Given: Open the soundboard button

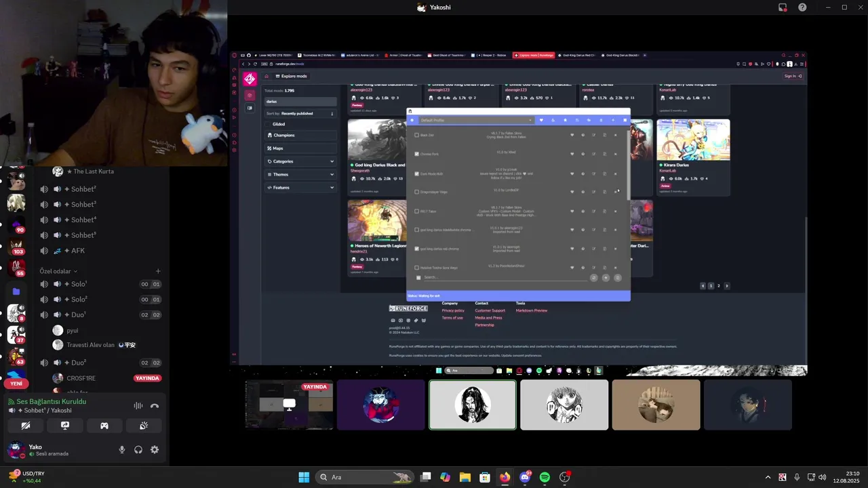Looking at the screenshot, I should (x=144, y=426).
